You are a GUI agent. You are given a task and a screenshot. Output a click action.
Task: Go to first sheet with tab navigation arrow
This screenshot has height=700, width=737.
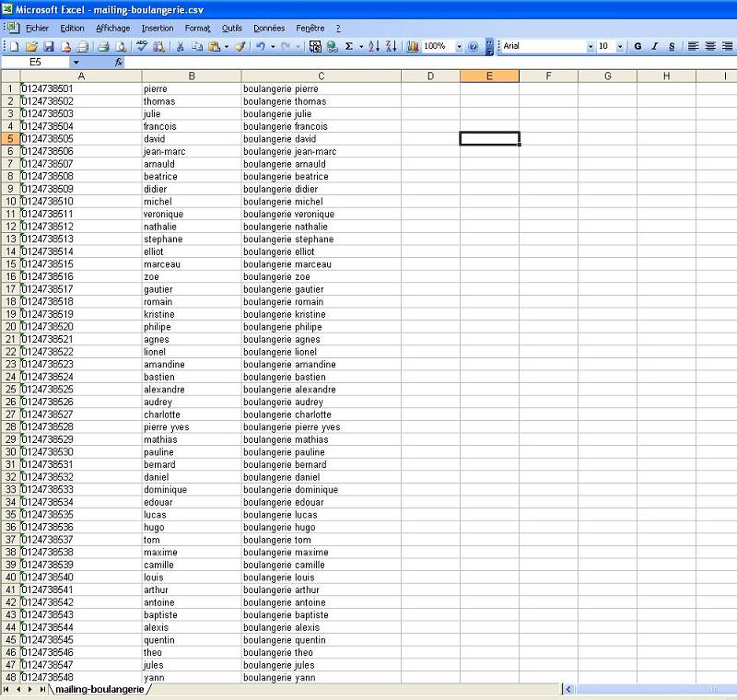click(x=6, y=689)
